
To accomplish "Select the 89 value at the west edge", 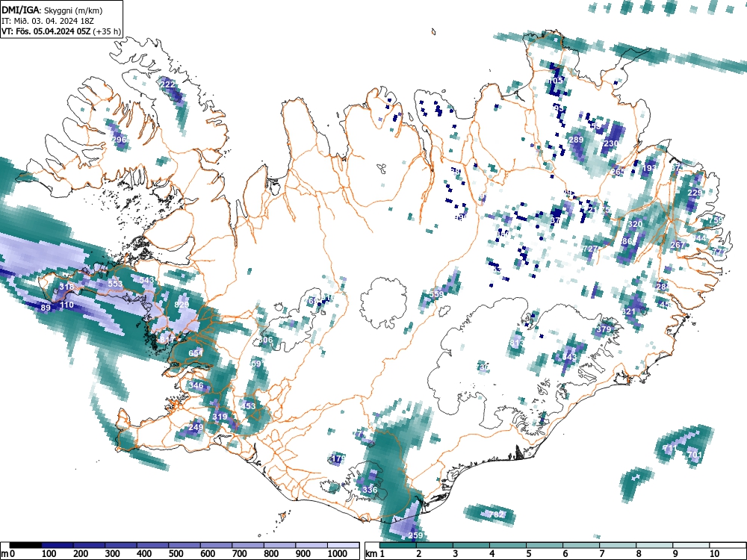I will (x=46, y=308).
